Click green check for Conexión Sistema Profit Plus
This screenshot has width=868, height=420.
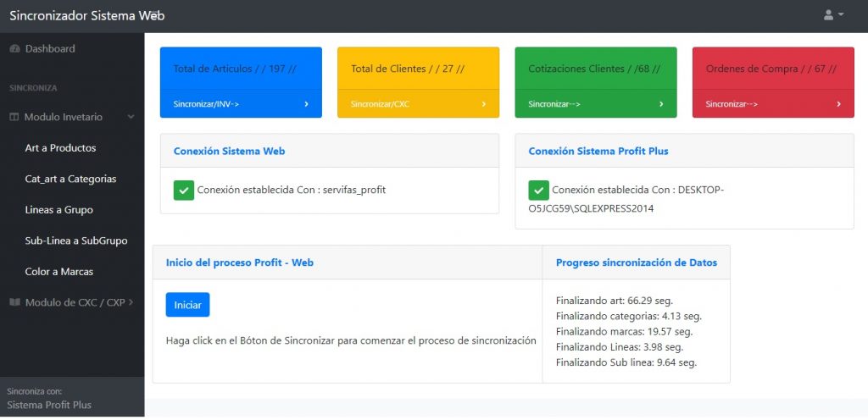pyautogui.click(x=538, y=191)
